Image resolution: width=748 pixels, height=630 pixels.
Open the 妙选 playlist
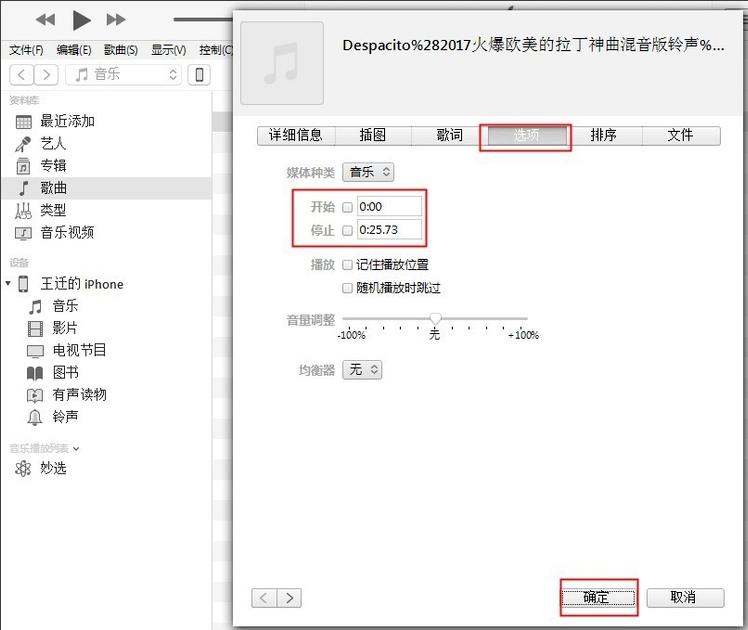pyautogui.click(x=53, y=468)
